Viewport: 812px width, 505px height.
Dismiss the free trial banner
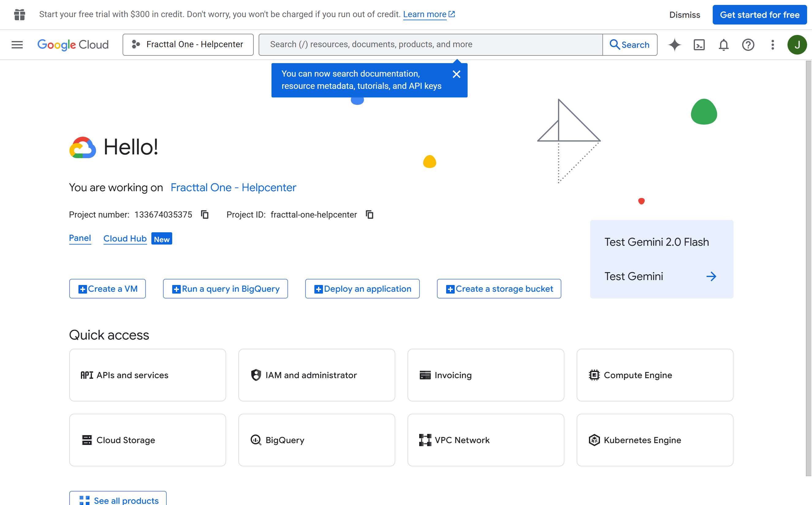click(x=685, y=14)
